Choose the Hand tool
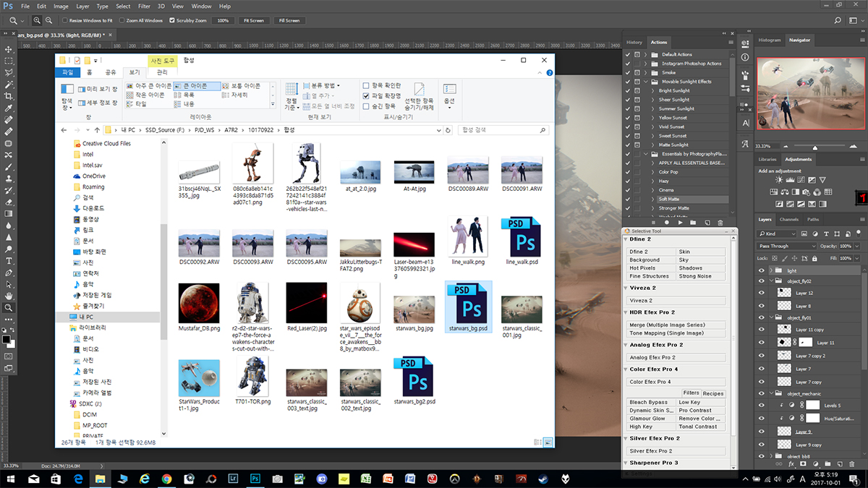Viewport: 868px width, 488px height. (9, 296)
